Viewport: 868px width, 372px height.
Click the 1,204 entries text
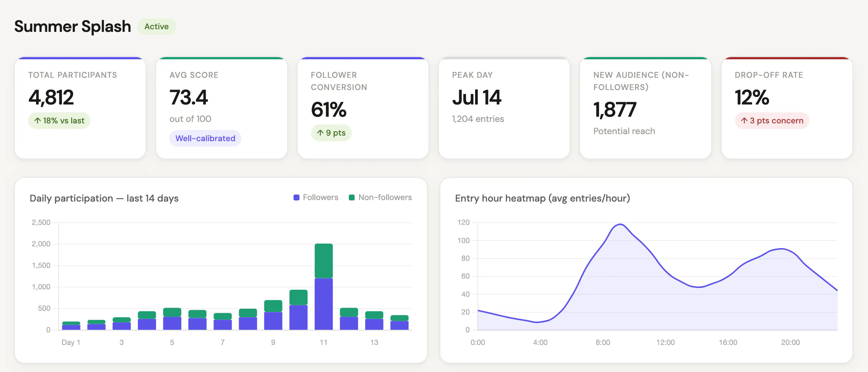click(x=478, y=119)
